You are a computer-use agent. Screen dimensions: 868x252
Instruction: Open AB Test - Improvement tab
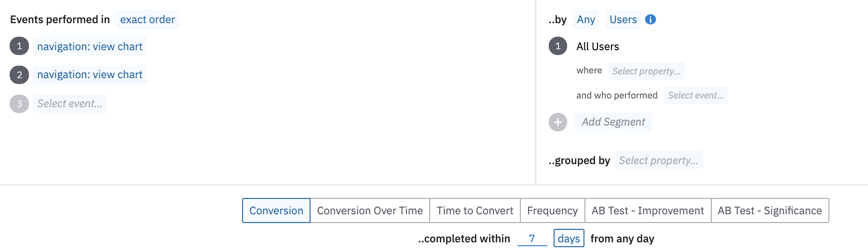coord(647,210)
